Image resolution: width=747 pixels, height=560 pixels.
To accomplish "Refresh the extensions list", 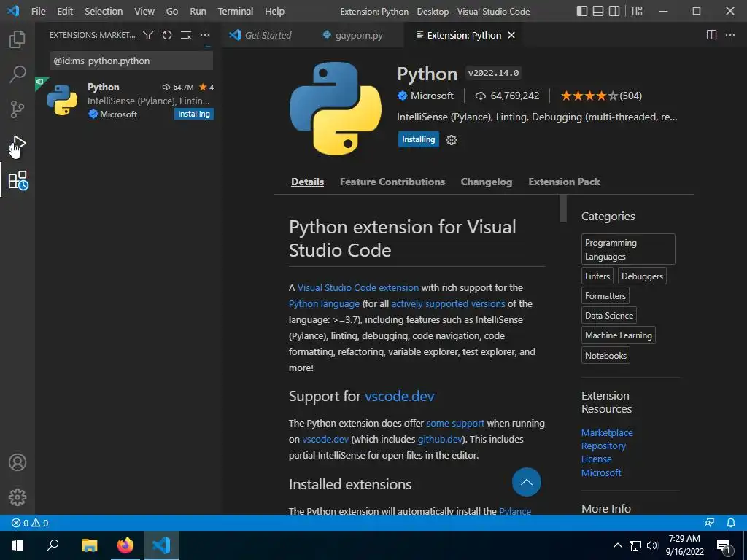I will [167, 35].
